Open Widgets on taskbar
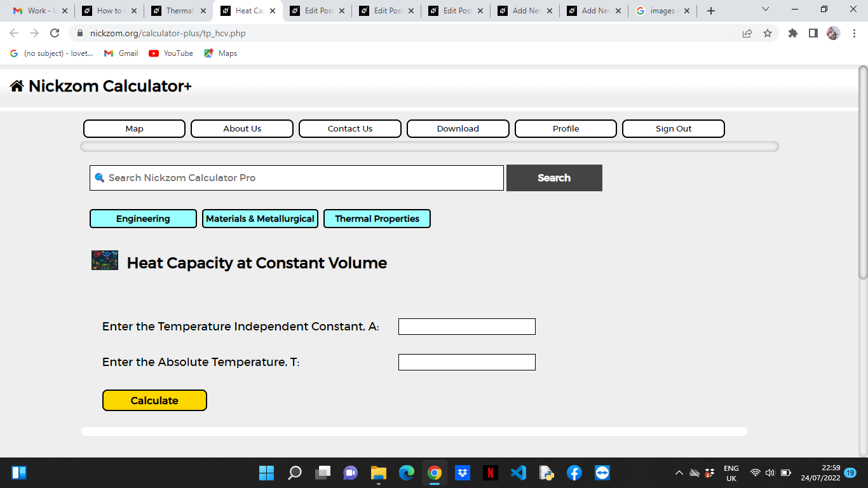Screen dimensions: 868x488 coord(19,473)
